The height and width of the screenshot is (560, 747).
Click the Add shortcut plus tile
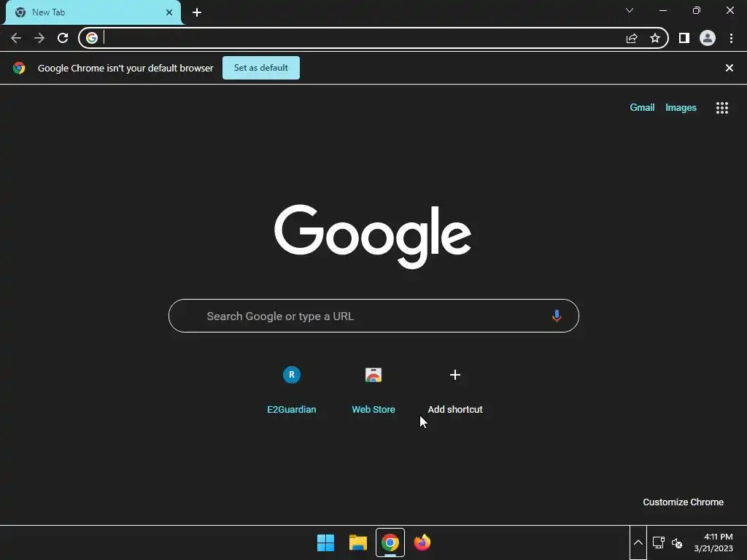point(455,389)
